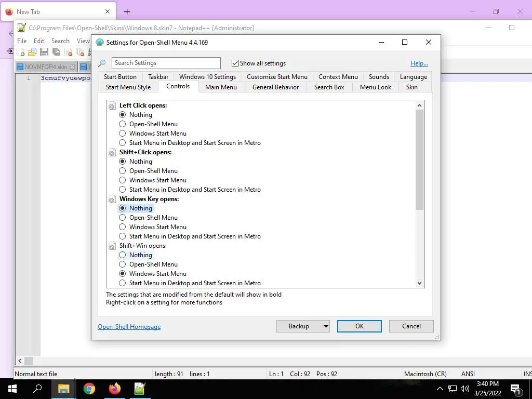Click the magnifier icon beside Search Settings
Viewport: 532px width, 399px height.
pos(102,63)
